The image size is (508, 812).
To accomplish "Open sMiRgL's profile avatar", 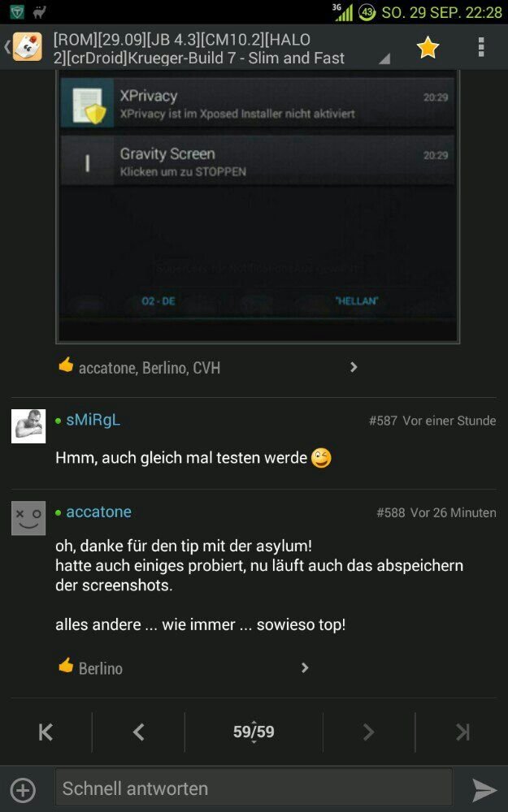I will point(28,426).
